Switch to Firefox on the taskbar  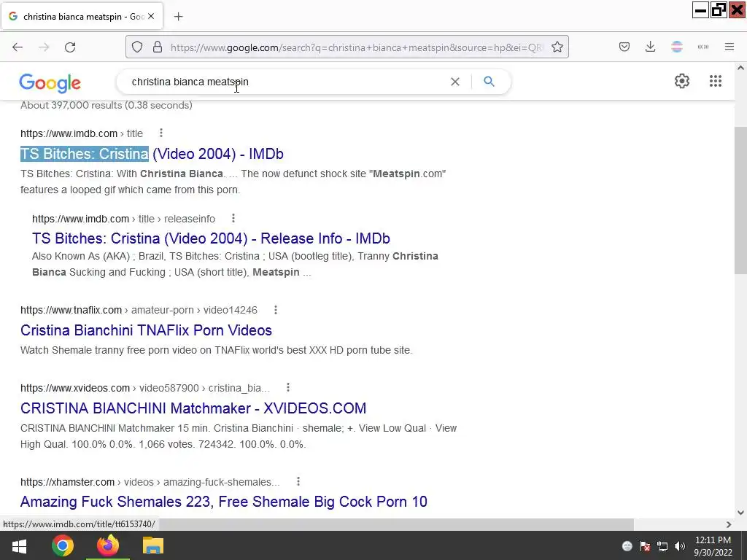click(108, 545)
